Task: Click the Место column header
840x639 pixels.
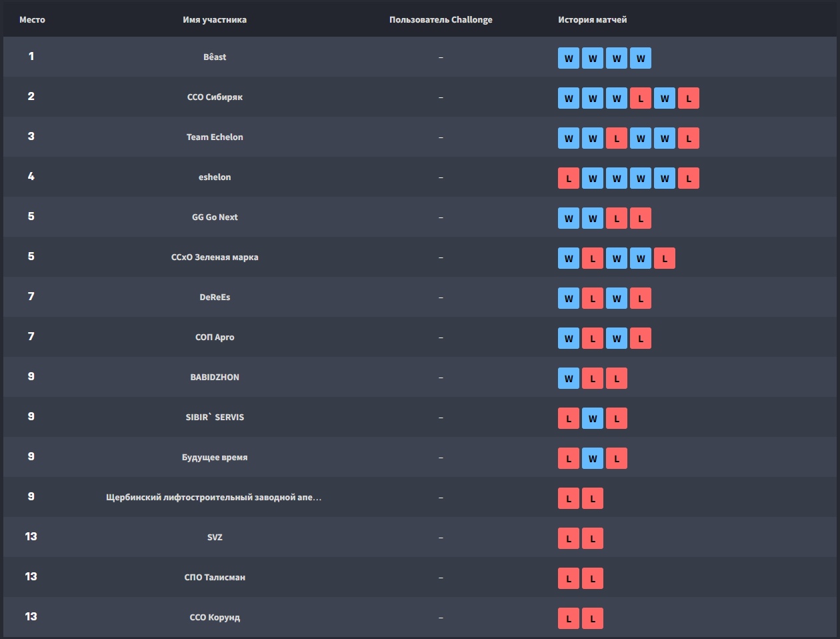Action: tap(32, 19)
